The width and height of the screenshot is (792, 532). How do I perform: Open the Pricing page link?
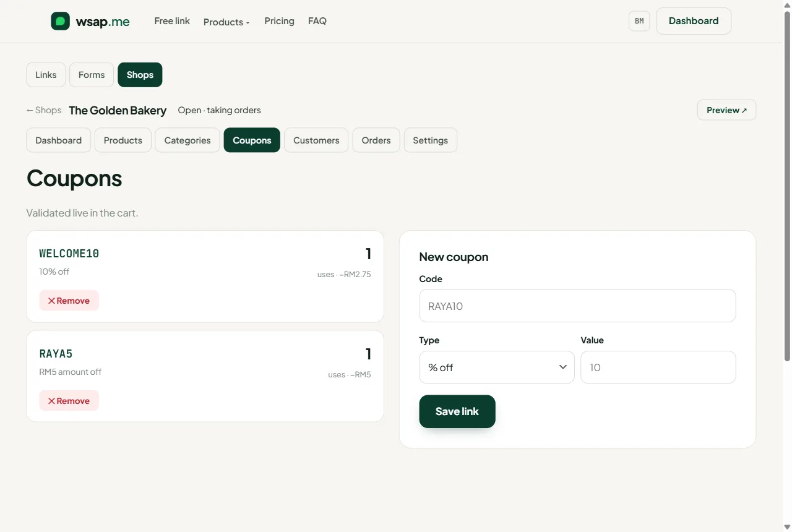[x=280, y=21]
